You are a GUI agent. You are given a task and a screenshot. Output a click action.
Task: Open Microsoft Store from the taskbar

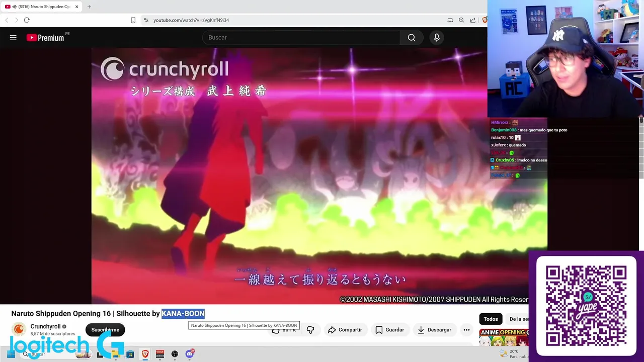(x=130, y=354)
